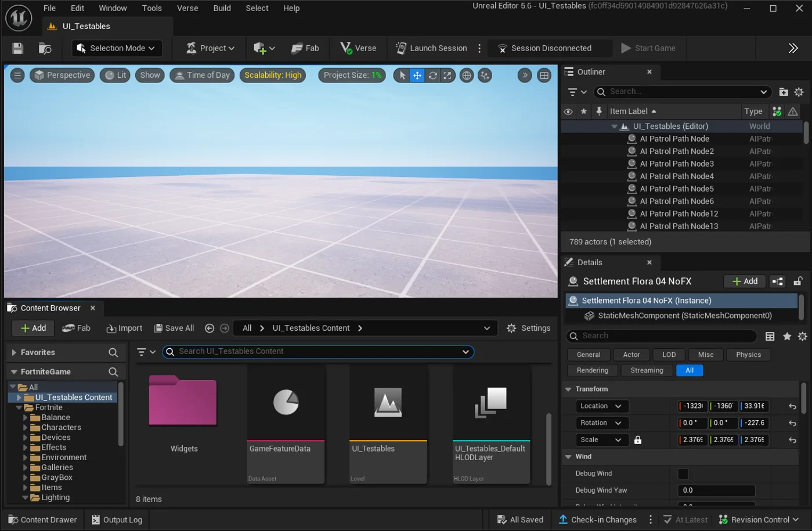812x531 pixels.
Task: Activate the rotate tool in viewport
Action: (432, 75)
